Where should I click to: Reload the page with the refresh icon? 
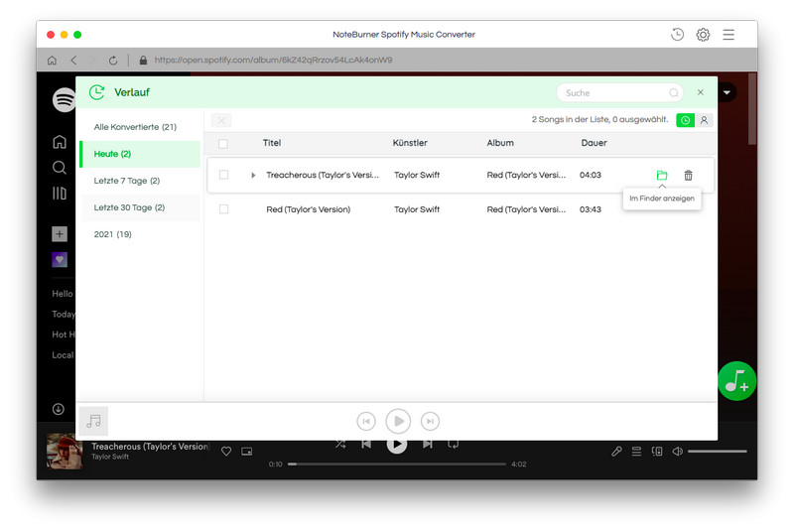pos(113,61)
